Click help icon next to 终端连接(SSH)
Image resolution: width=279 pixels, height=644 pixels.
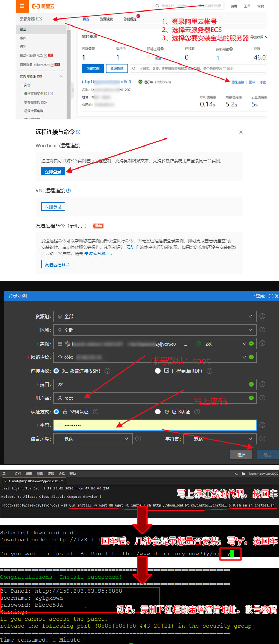coord(108,371)
